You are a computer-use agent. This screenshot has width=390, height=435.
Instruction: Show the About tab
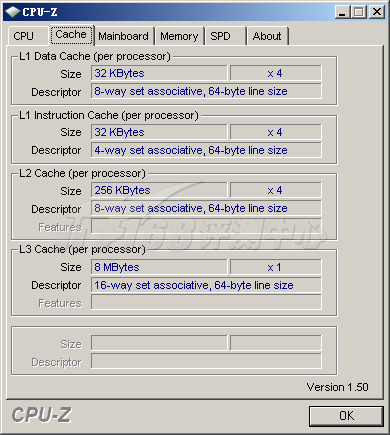click(x=267, y=36)
